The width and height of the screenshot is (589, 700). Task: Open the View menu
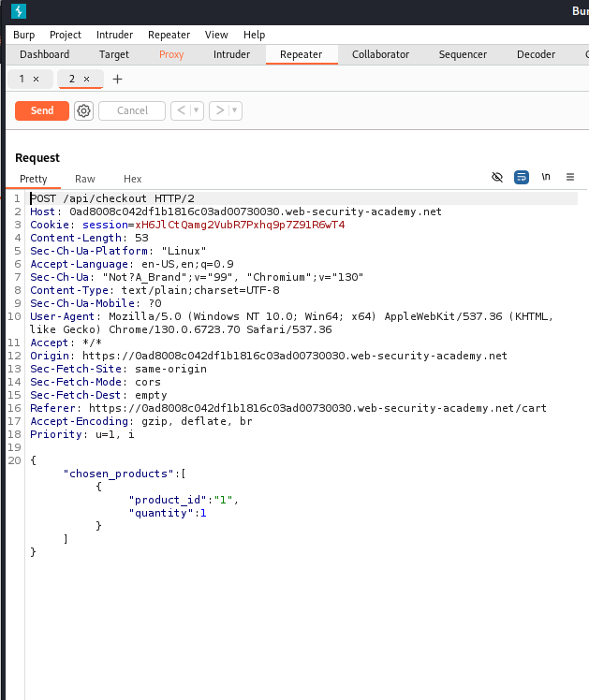pos(216,35)
